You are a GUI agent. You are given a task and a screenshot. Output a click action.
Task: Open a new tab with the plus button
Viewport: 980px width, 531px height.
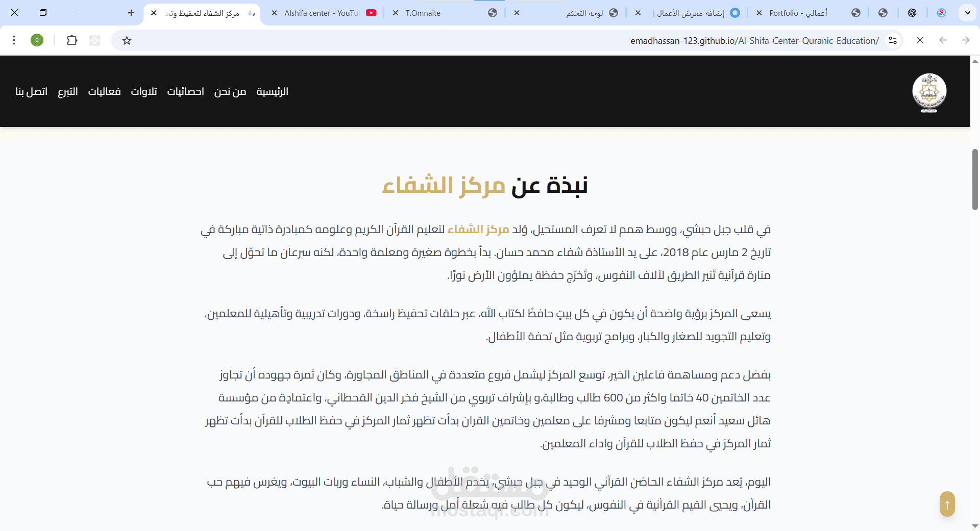tap(131, 13)
